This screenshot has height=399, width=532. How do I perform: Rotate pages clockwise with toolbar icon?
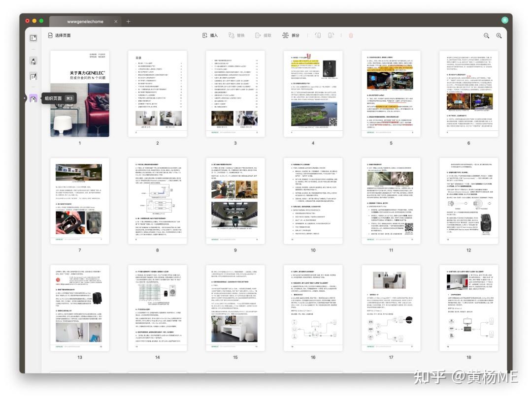[331, 35]
